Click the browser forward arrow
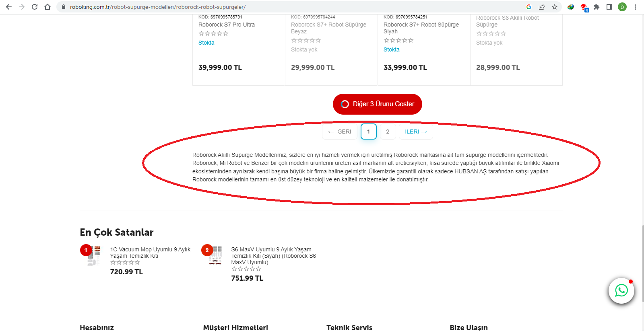The image size is (644, 331). click(22, 7)
